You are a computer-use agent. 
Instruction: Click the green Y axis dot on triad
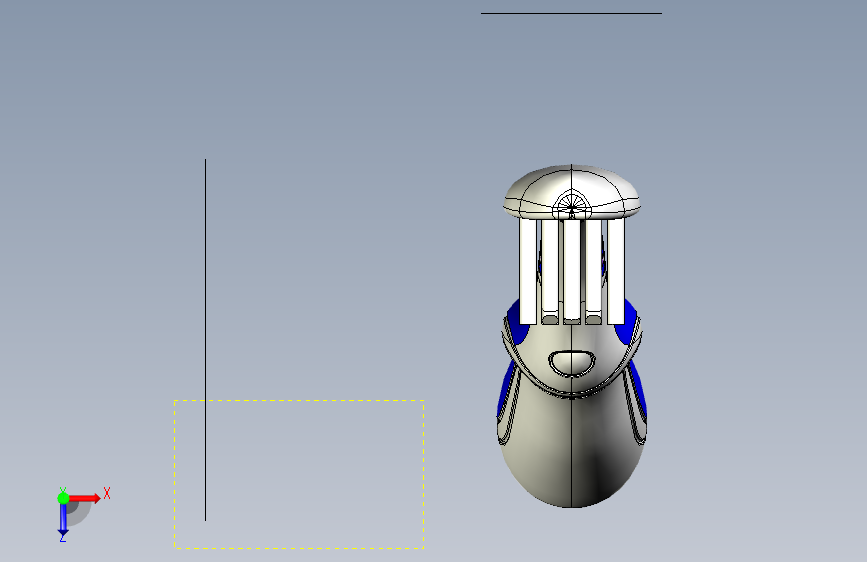[x=63, y=498]
